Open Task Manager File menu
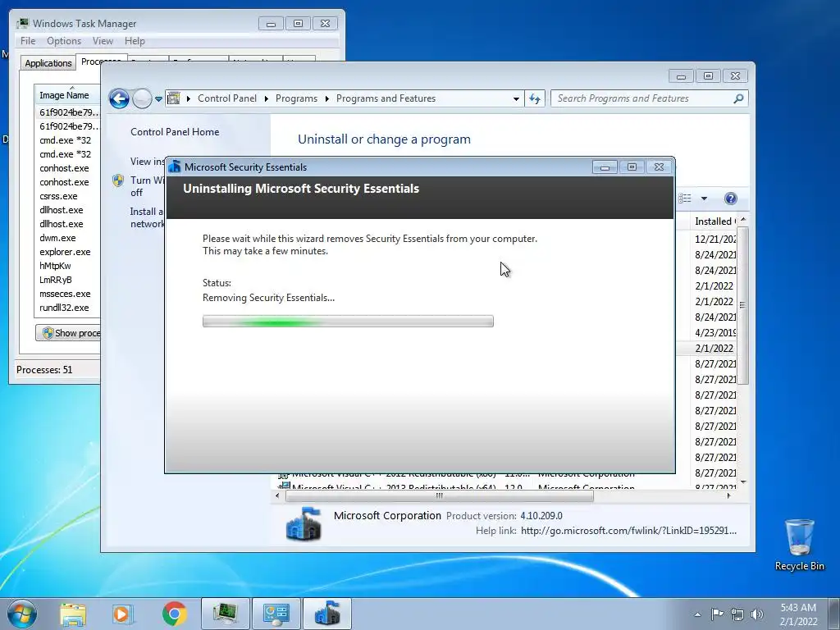Viewport: 840px width, 630px height. (28, 41)
